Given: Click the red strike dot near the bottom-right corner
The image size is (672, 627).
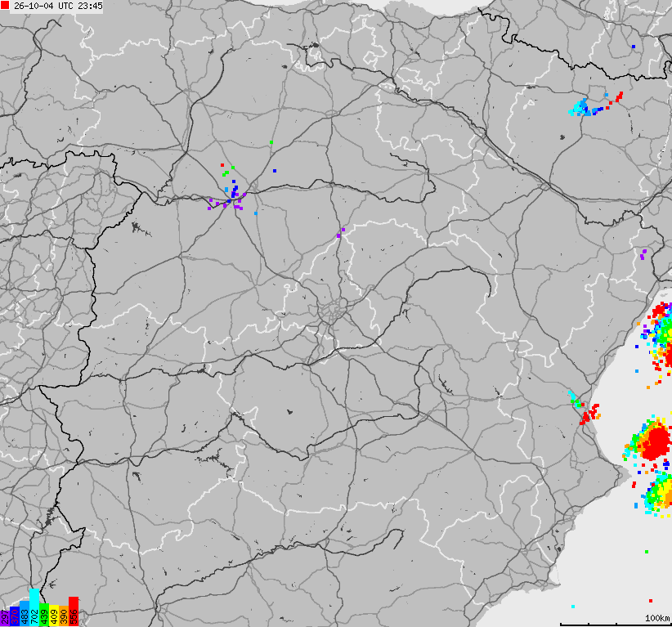Looking at the screenshot, I should tap(651, 601).
